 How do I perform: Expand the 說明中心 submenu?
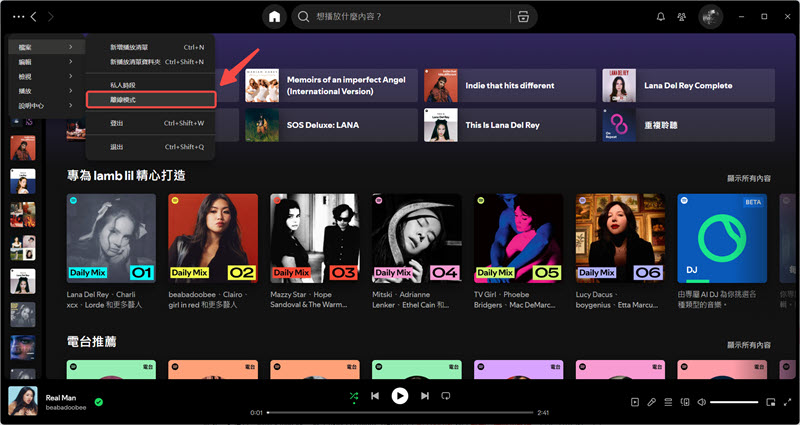point(46,106)
